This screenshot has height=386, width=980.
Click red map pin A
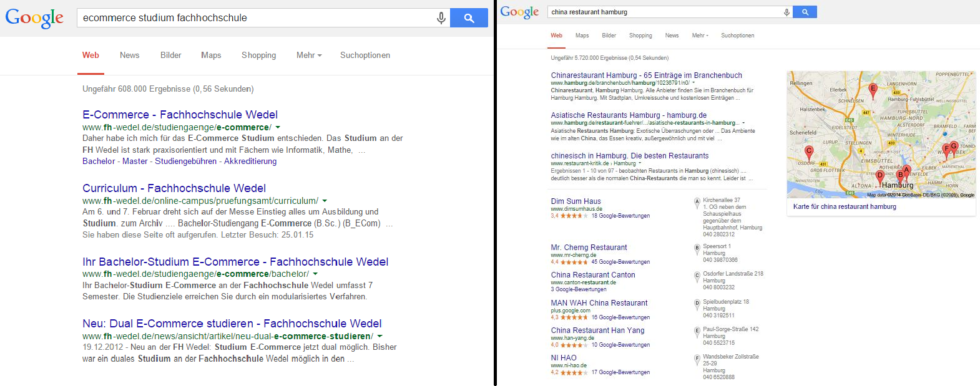[906, 171]
